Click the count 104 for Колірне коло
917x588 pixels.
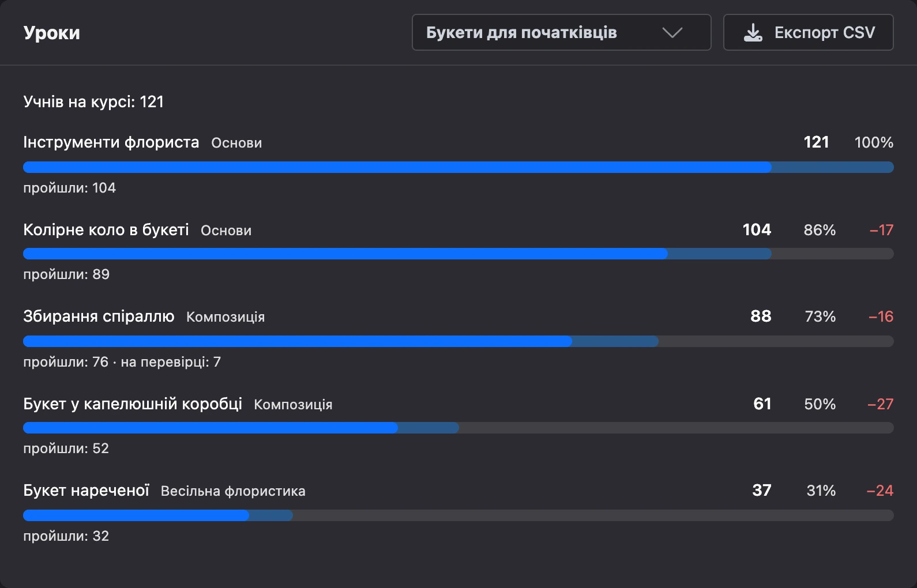point(757,229)
